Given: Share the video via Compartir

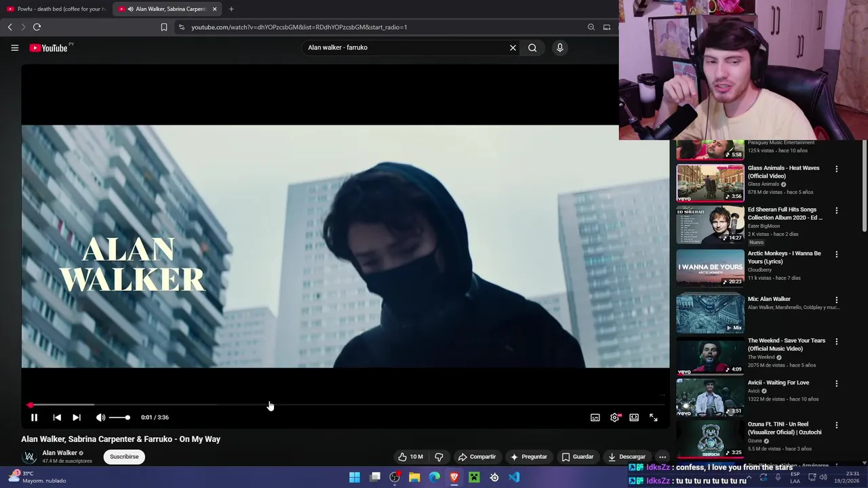Looking at the screenshot, I should click(477, 457).
